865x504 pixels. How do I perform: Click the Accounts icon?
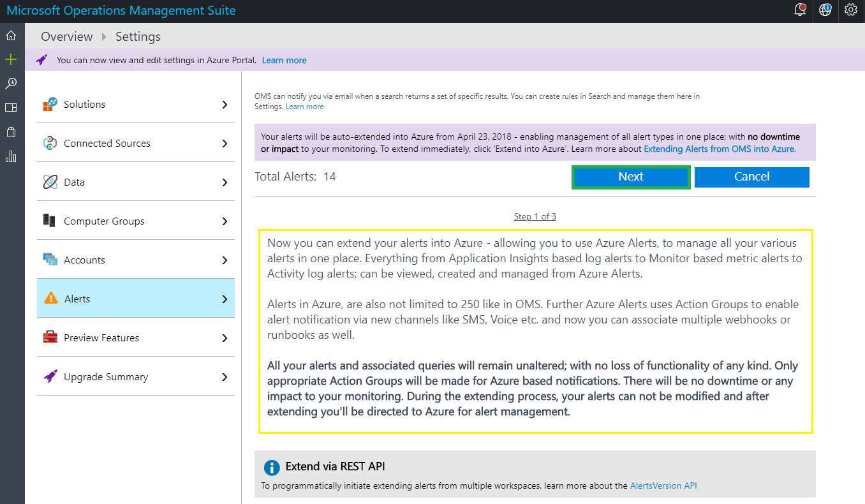coord(50,260)
